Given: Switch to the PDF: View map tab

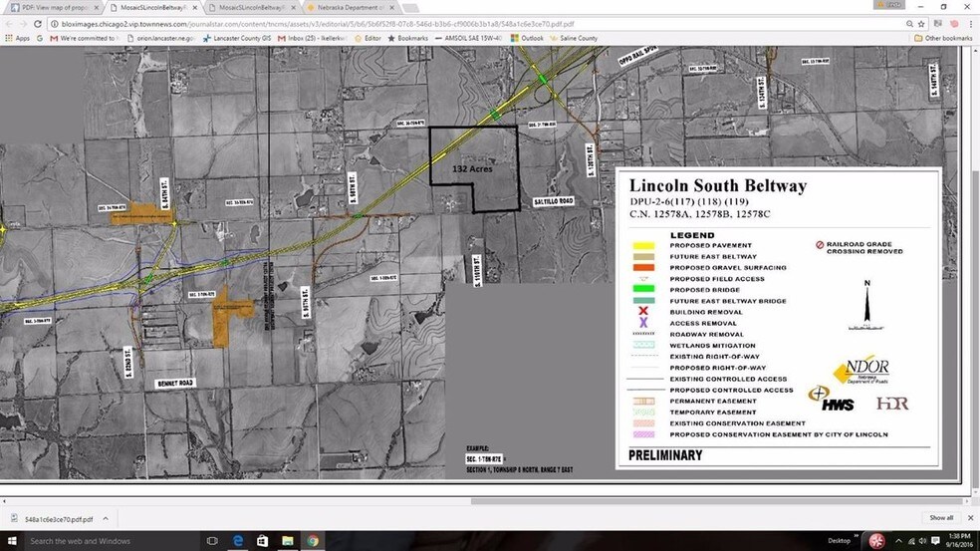Looking at the screenshot, I should (x=50, y=6).
